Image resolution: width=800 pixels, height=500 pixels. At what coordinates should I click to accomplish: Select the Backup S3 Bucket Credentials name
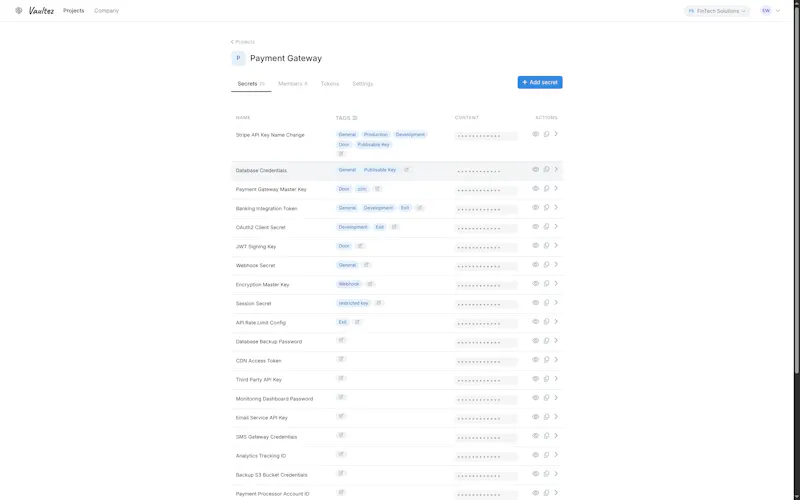271,475
